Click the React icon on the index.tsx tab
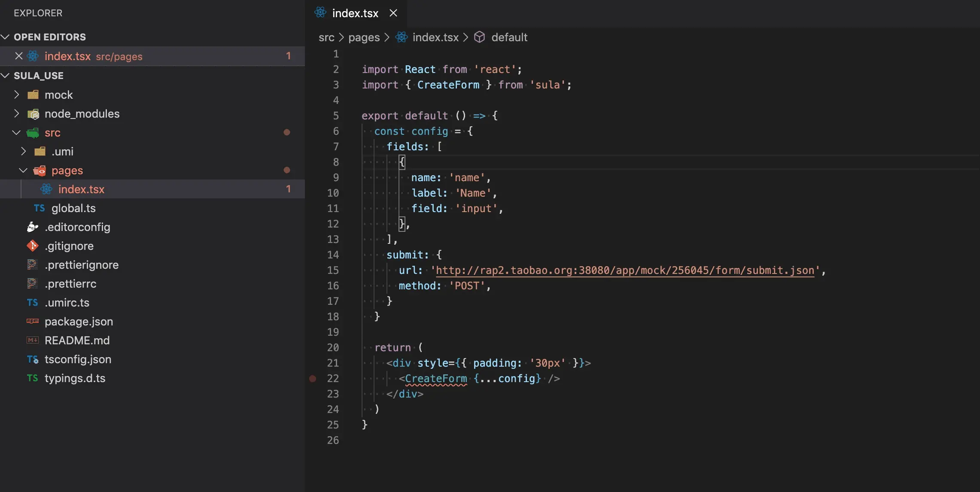Viewport: 980px width, 492px height. coord(320,13)
